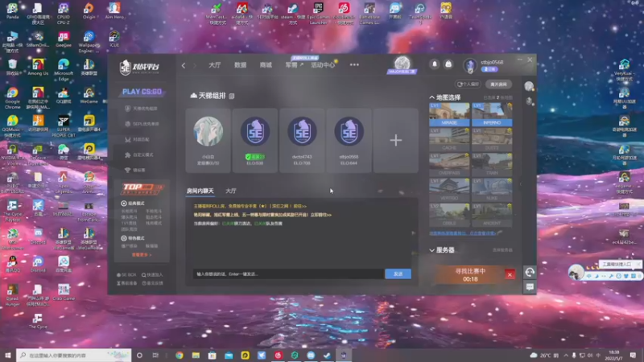The image size is (644, 362).
Task: Switch to 房间内聊天 chat tab
Action: (200, 191)
